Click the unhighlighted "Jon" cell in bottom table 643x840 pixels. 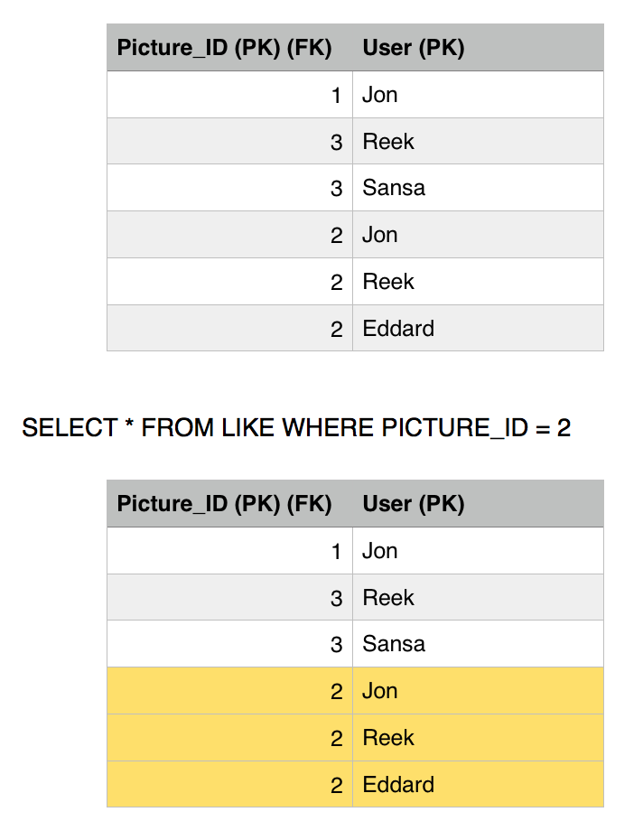pos(380,551)
